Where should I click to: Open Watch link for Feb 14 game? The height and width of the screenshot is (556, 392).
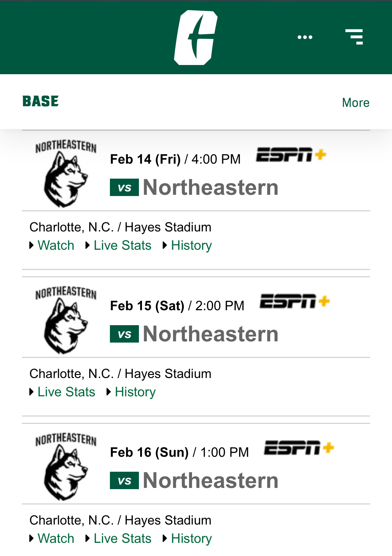click(56, 245)
